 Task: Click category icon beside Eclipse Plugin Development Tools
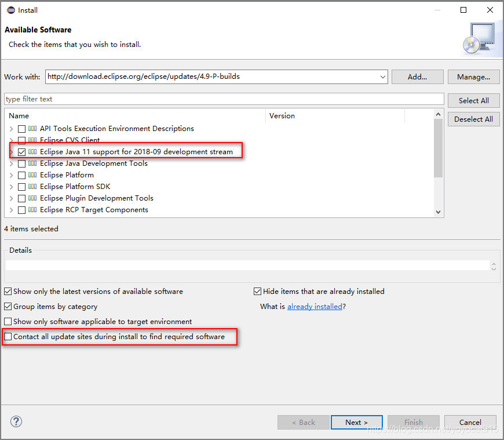pos(32,198)
